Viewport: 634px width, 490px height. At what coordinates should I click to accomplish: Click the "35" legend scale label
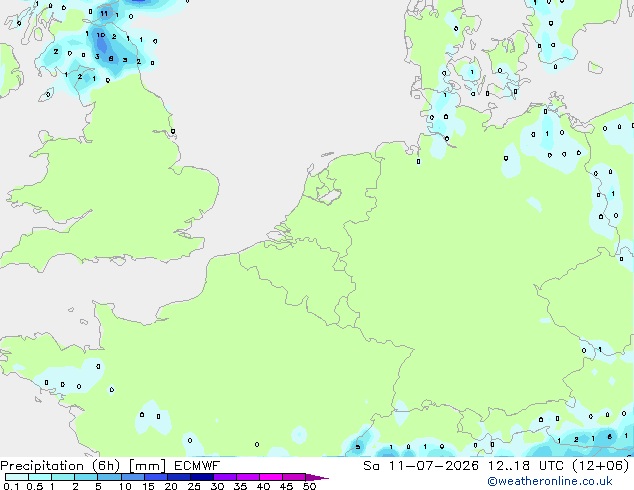coord(240,486)
